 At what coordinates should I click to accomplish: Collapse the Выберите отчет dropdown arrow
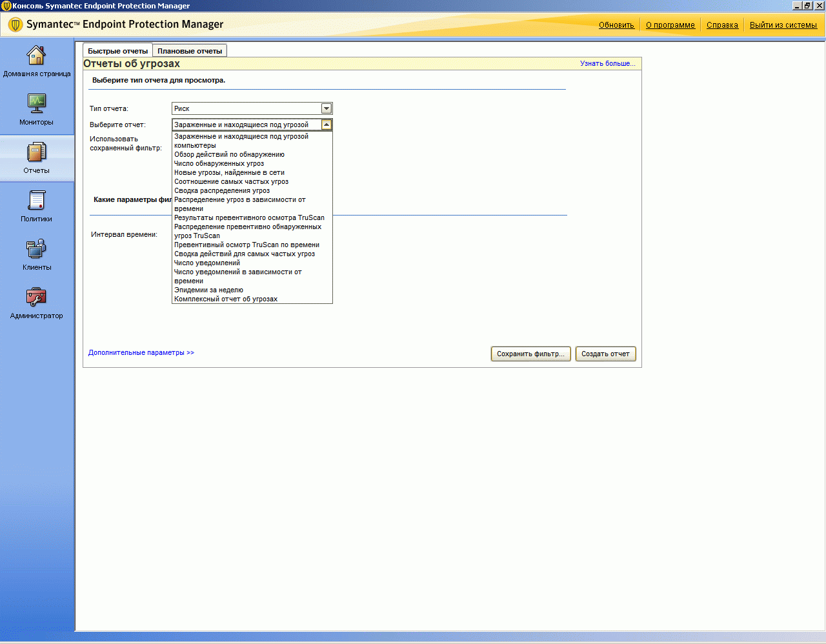[327, 125]
